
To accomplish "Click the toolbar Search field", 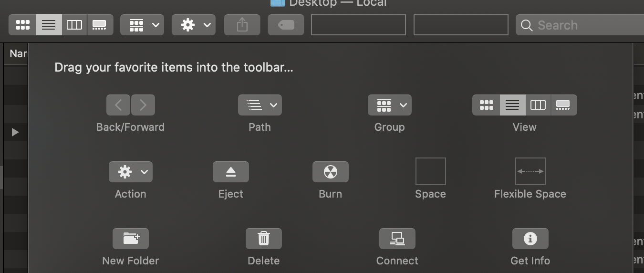I will (580, 25).
